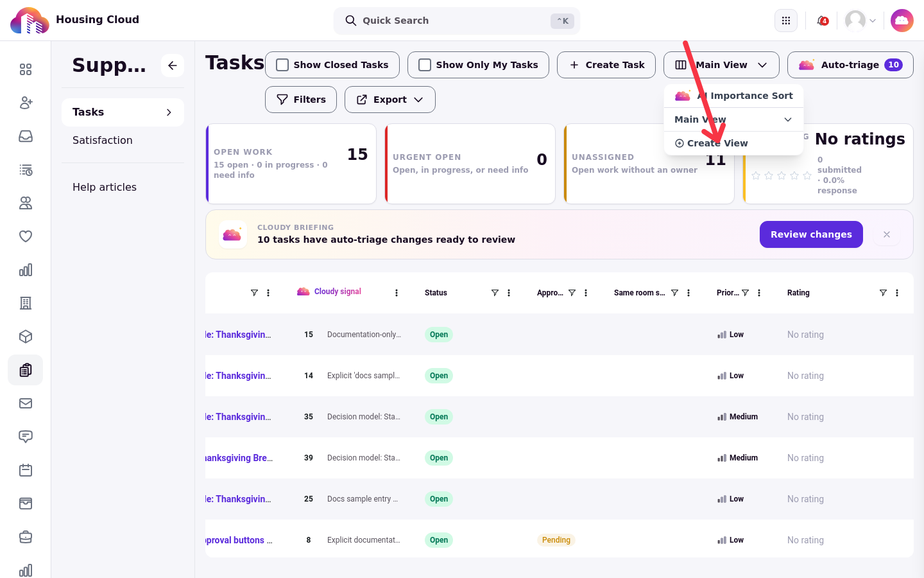Open Cloudy signal column options menu
Screen dimensions: 924x578
pos(397,293)
